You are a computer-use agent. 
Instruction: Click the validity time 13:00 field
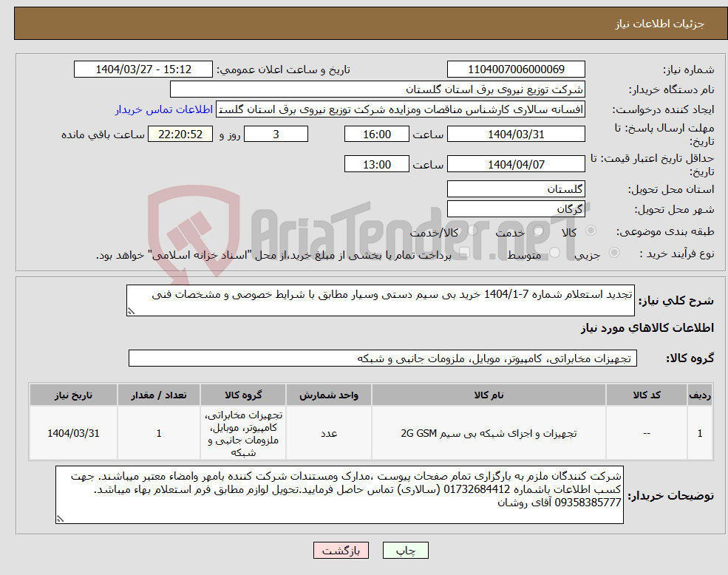point(376,164)
